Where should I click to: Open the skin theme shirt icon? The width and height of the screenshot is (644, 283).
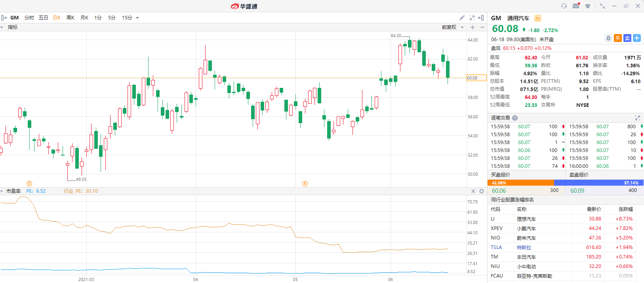click(x=588, y=6)
